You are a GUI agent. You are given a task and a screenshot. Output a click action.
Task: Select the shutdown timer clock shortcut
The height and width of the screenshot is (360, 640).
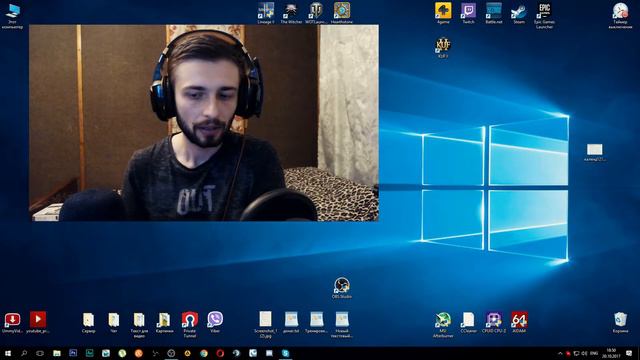(620, 16)
